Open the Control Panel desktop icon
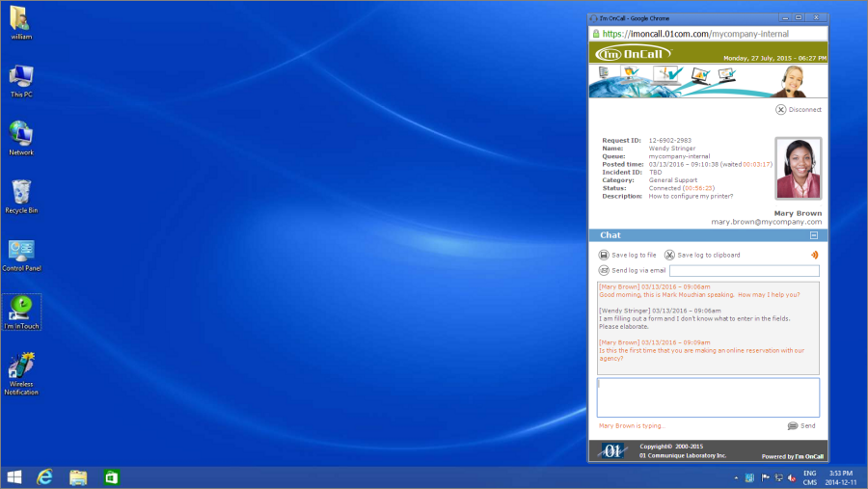The height and width of the screenshot is (489, 868). (21, 255)
